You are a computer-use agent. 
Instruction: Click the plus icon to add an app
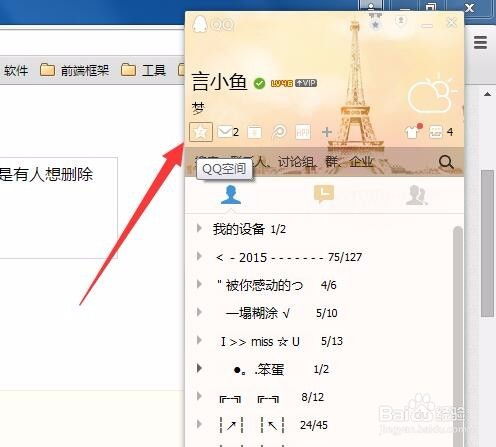tap(327, 132)
